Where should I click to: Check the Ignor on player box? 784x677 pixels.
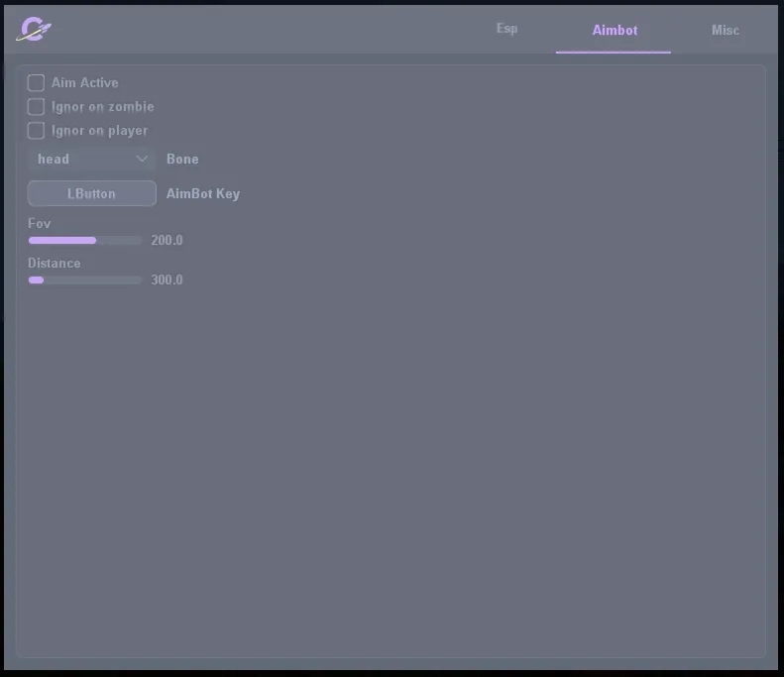pos(37,131)
